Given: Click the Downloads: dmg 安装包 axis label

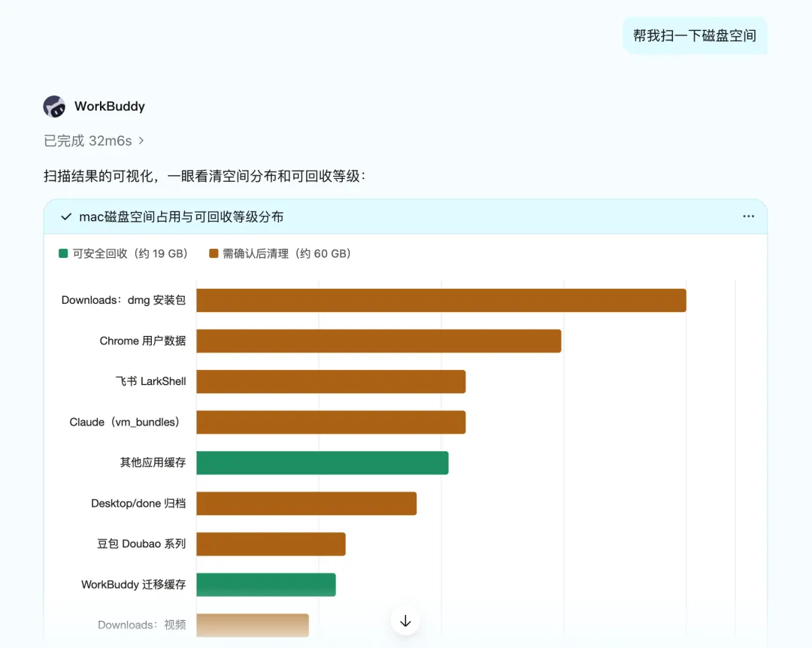Looking at the screenshot, I should (x=123, y=300).
